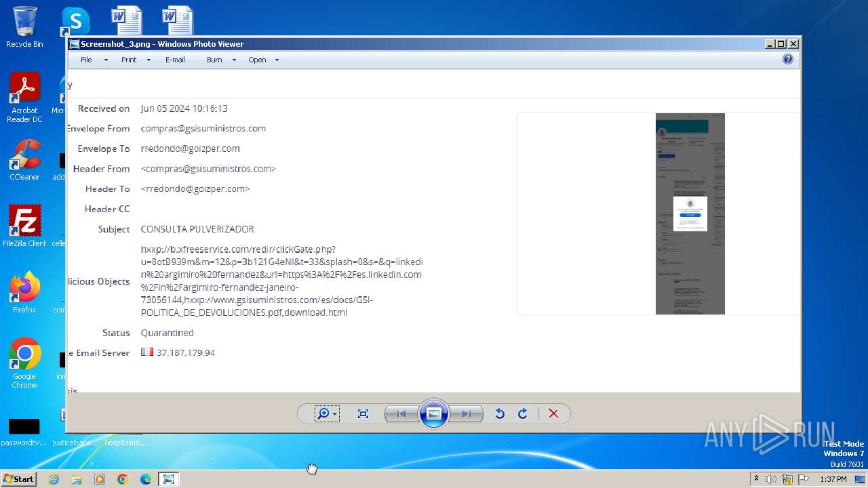Rotate the picture clockwise
Screen dimensions: 868x488
(x=523, y=413)
